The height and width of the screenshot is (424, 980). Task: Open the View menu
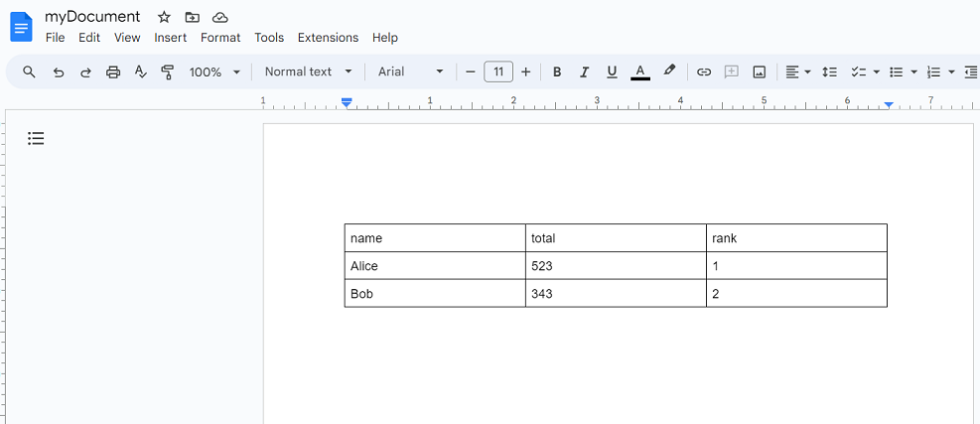[x=127, y=38]
